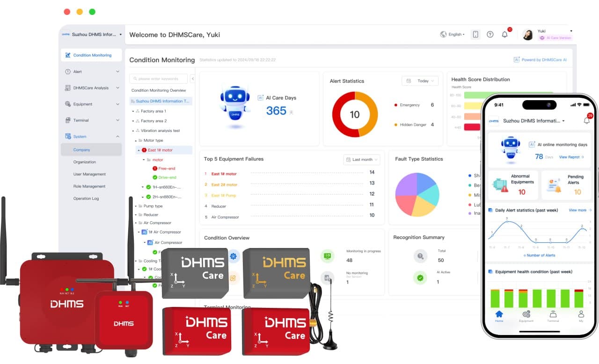The height and width of the screenshot is (364, 599).
Task: Open the Company submenu item
Action: pyautogui.click(x=91, y=150)
